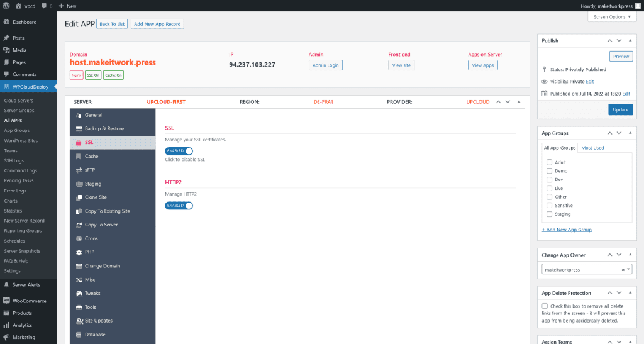The width and height of the screenshot is (644, 344).
Task: Collapse the App Groups panel
Action: 630,133
